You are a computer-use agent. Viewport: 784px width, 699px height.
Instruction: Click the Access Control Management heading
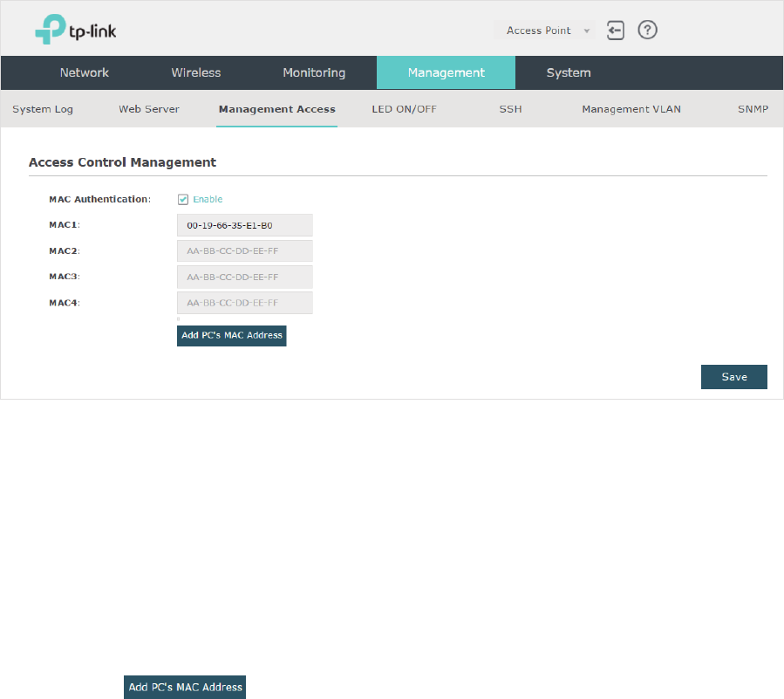pos(122,162)
